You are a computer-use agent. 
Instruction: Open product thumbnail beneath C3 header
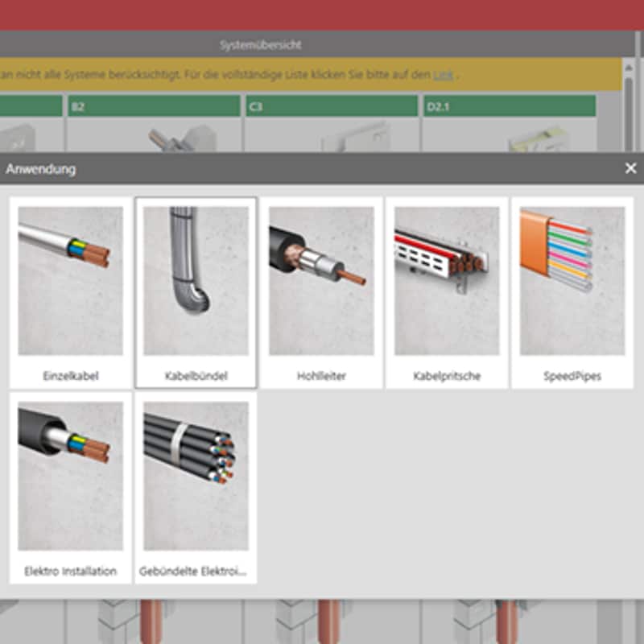pos(346,138)
